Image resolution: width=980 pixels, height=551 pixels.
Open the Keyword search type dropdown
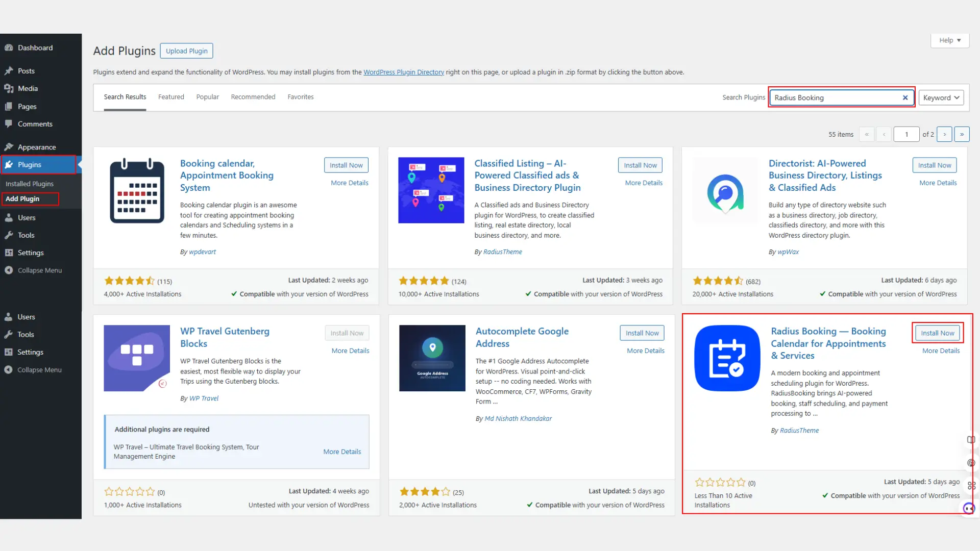point(941,97)
